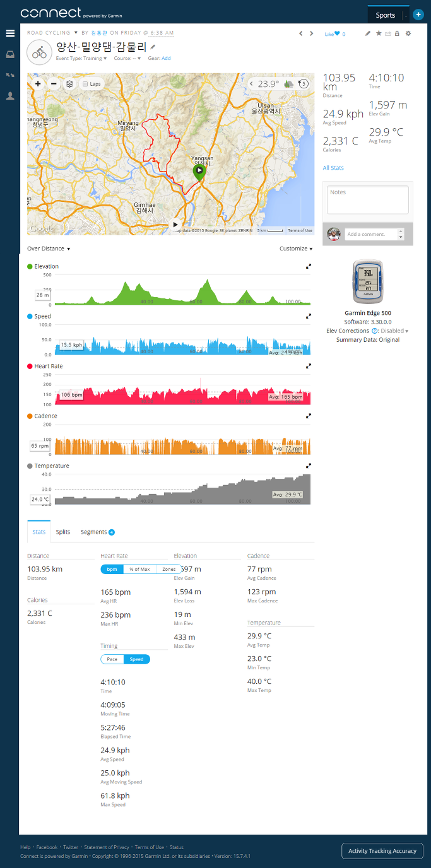431x868 pixels.
Task: Open the gear settings menu
Action: 408,33
